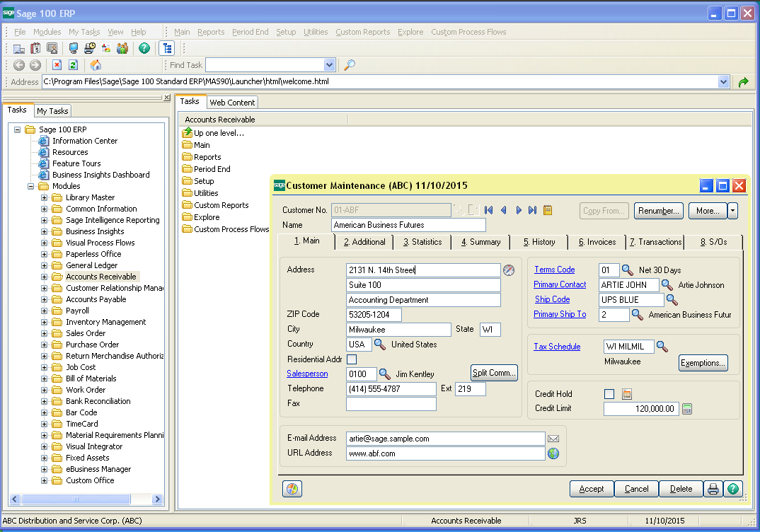Collapse the Sage 100 ERP tree node

tap(18, 130)
